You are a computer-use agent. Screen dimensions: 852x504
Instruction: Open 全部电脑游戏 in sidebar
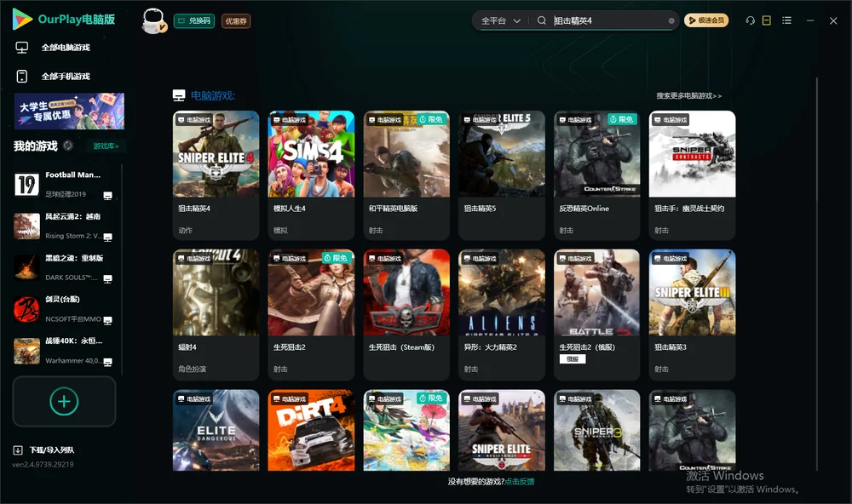coord(66,48)
